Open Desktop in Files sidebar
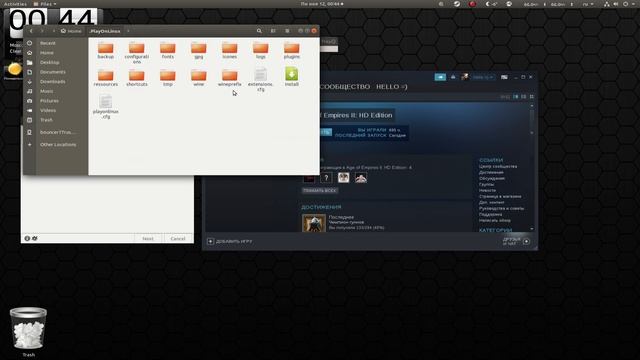This screenshot has width=640, height=360. coord(49,62)
